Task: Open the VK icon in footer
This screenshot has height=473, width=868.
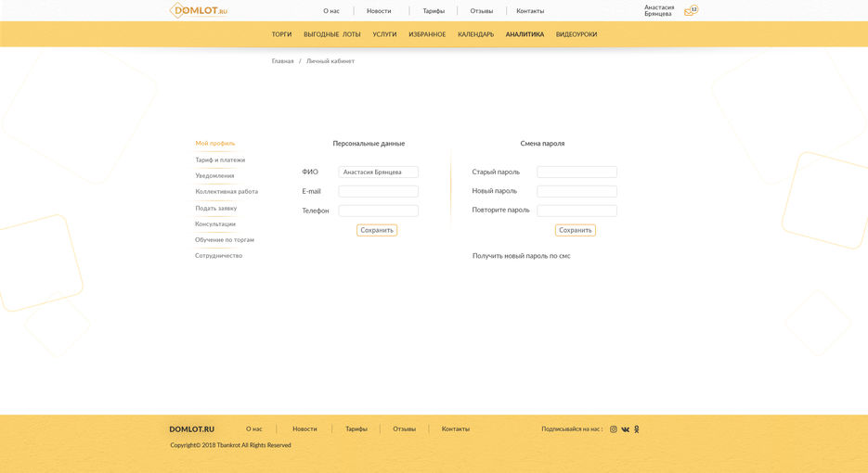Action: coord(625,429)
